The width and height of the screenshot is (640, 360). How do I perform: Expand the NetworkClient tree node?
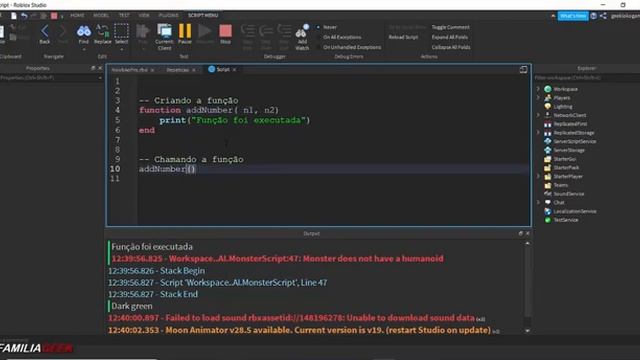pyautogui.click(x=538, y=115)
